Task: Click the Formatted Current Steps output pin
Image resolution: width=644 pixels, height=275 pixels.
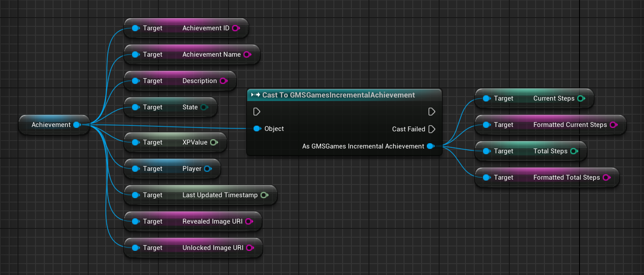Action: point(613,125)
